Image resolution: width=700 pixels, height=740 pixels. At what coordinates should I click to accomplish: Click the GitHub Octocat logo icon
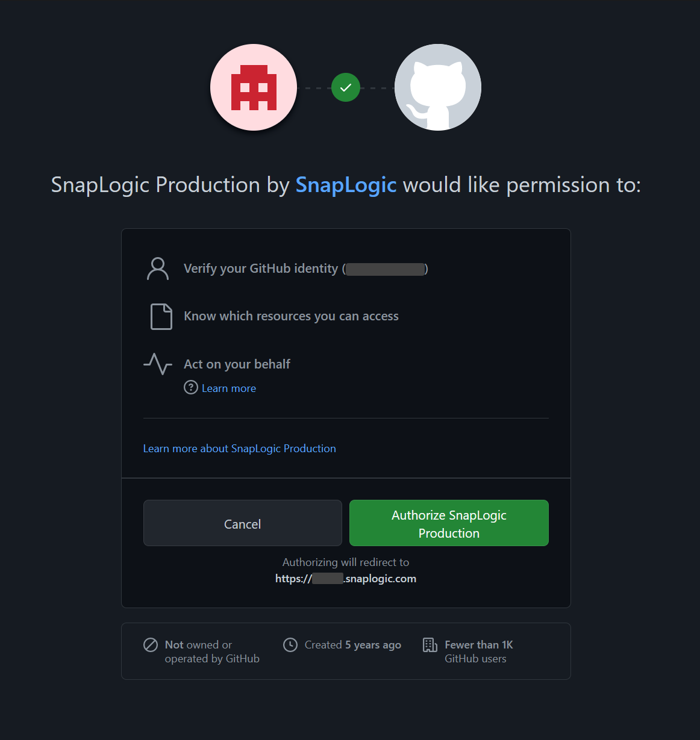[x=437, y=87]
